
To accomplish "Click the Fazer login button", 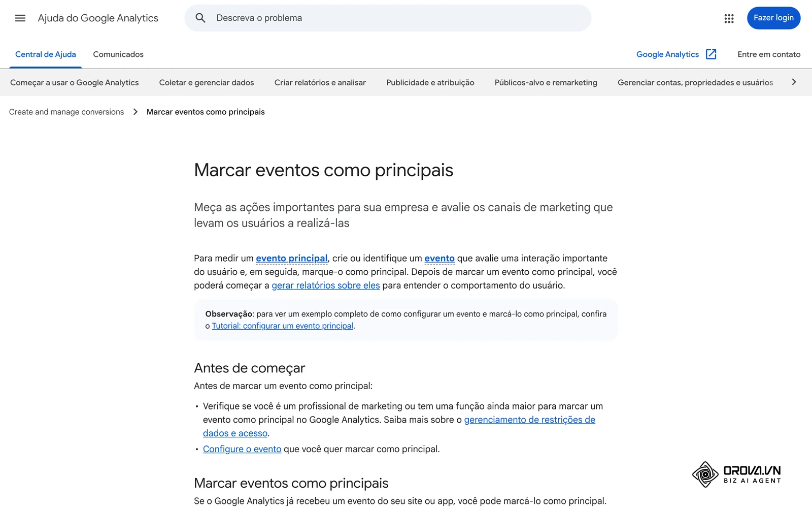I will click(x=773, y=18).
